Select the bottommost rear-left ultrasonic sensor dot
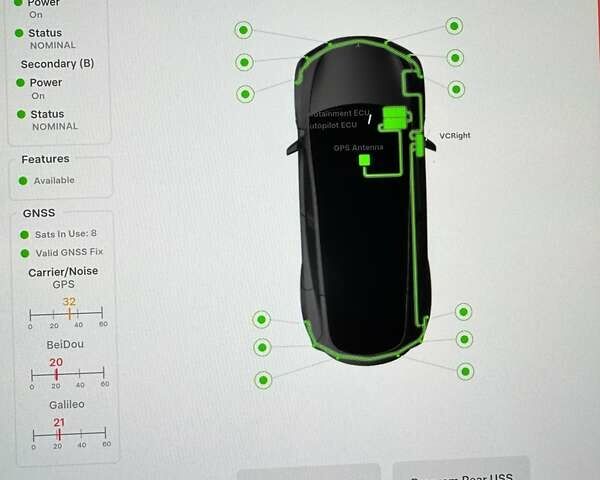600x480 pixels. [263, 380]
